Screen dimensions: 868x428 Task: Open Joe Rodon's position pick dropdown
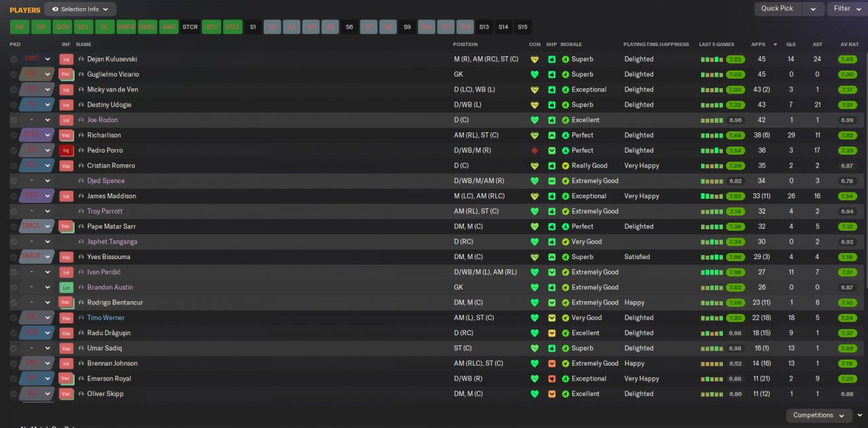tap(47, 120)
